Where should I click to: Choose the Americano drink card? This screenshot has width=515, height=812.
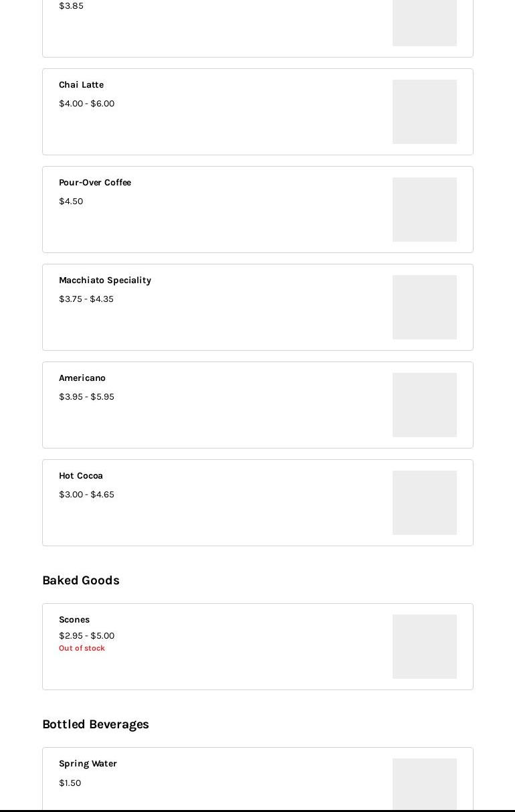pyautogui.click(x=257, y=405)
